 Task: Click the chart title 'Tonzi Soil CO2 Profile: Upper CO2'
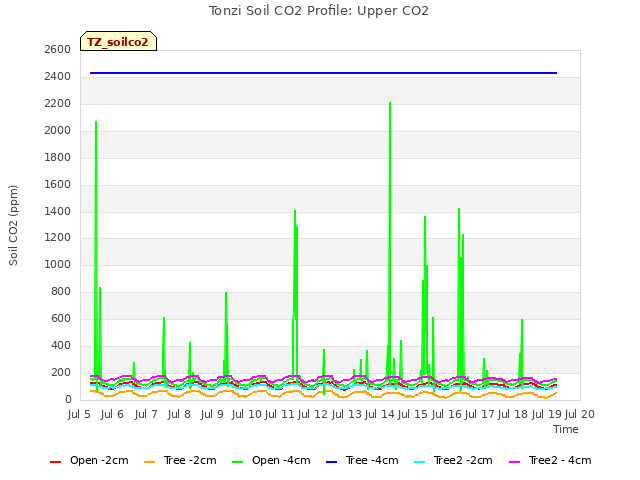tap(319, 11)
